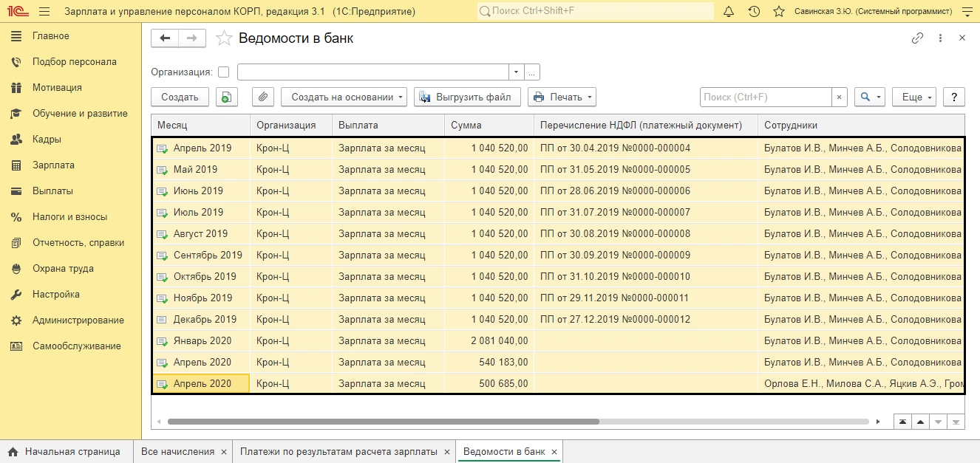Click the 500 685,00 amount cell
Image resolution: width=980 pixels, height=463 pixels.
pyautogui.click(x=489, y=383)
